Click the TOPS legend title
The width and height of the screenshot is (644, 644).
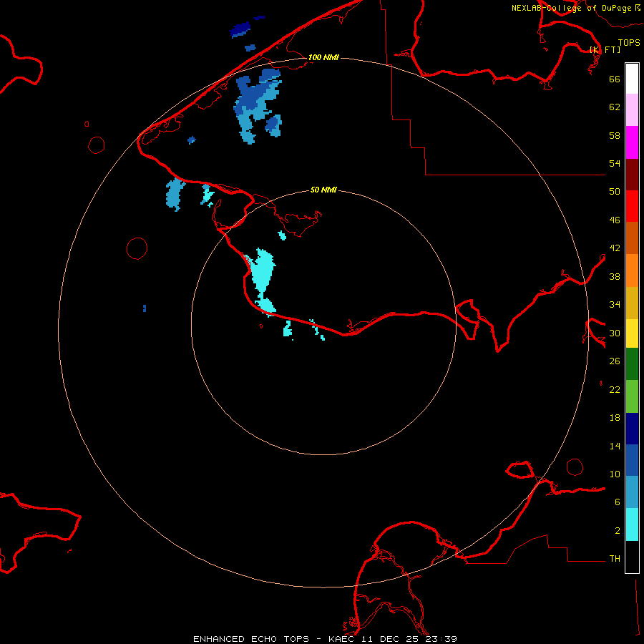click(629, 42)
